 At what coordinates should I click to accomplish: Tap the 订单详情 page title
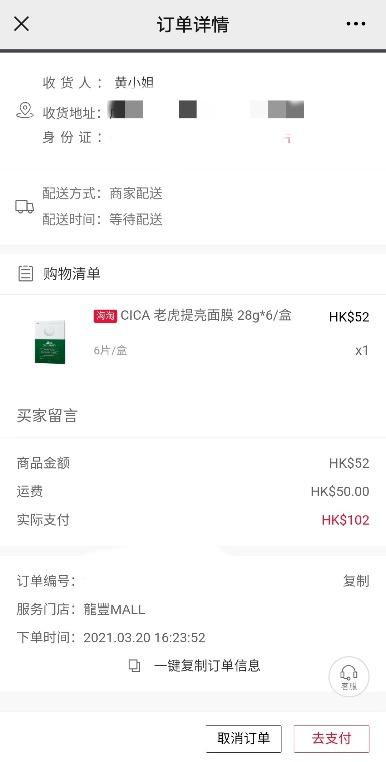tap(193, 24)
